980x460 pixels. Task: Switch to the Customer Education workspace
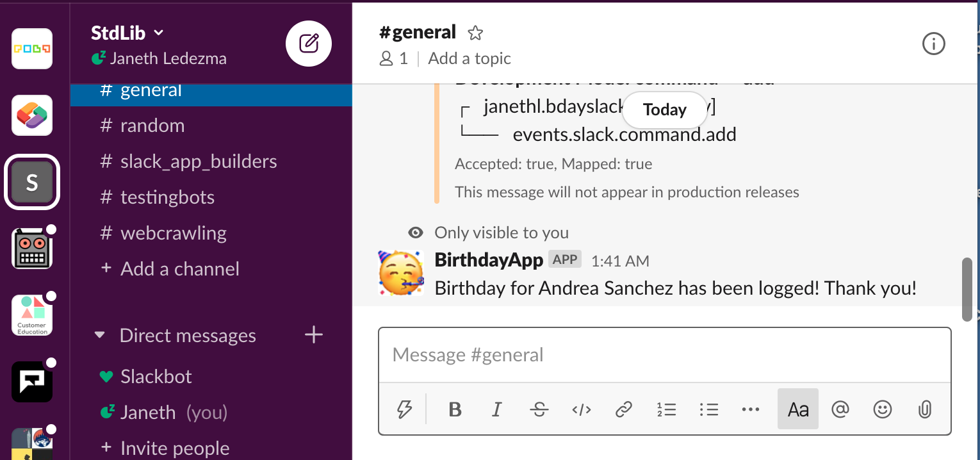[x=32, y=315]
